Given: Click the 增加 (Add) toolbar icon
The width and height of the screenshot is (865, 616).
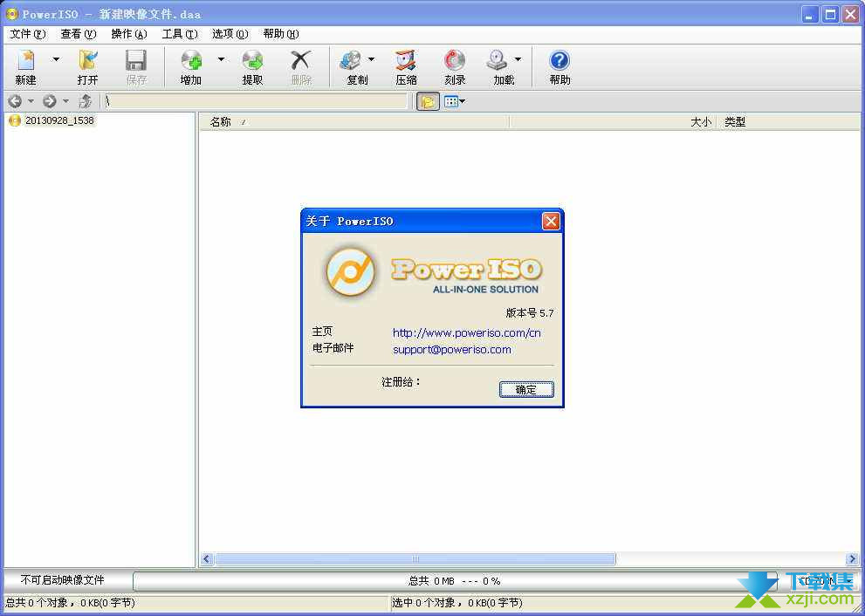Looking at the screenshot, I should click(191, 61).
